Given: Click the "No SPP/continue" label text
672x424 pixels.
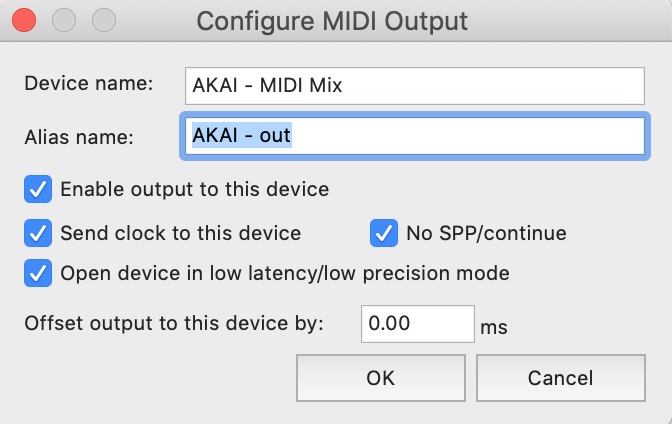Looking at the screenshot, I should click(486, 233).
